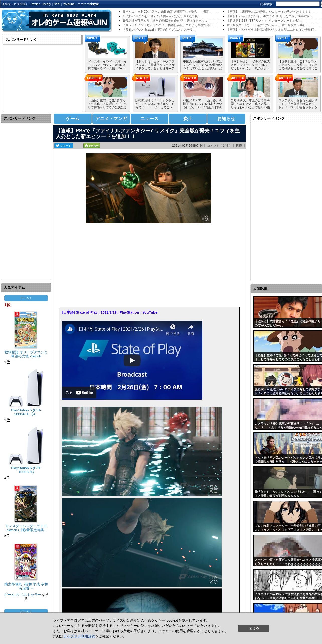Click the PS5 category tag link
Image resolution: width=322 pixels, height=644 pixels.
(239, 146)
